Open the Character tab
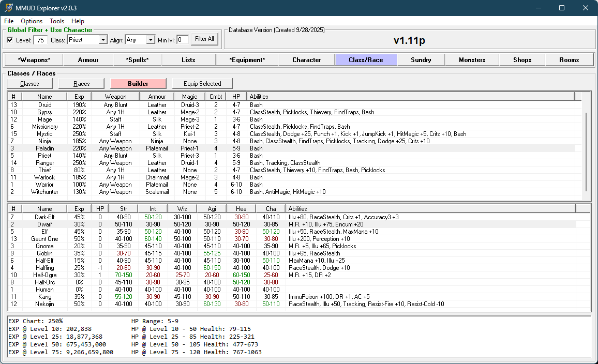The image size is (598, 364). (306, 60)
